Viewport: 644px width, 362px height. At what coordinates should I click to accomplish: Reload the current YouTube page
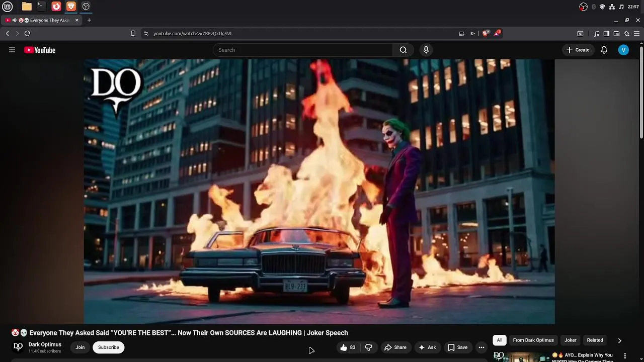pos(27,33)
